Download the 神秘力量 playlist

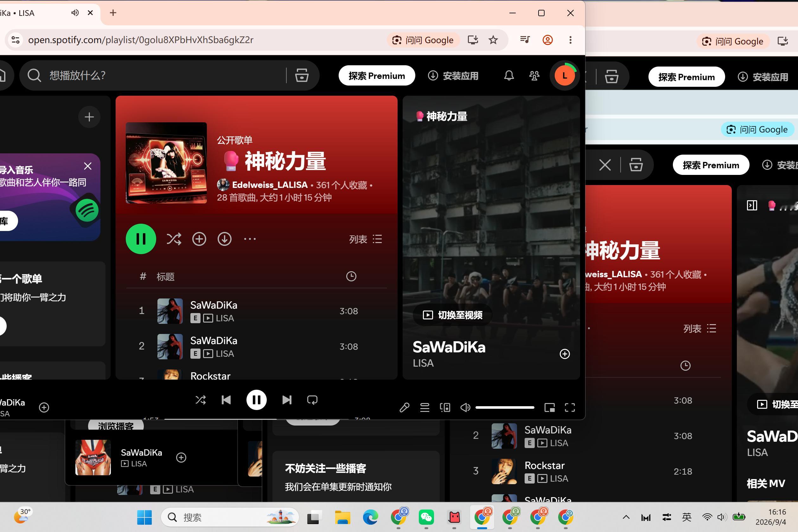click(x=225, y=239)
